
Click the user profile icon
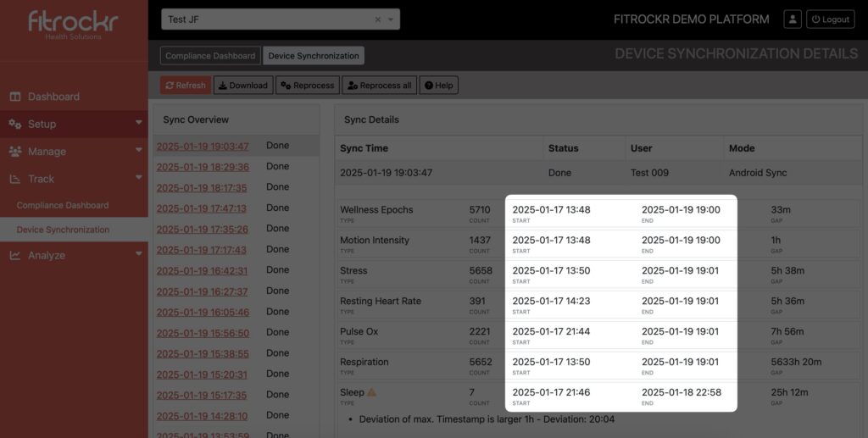click(x=793, y=19)
